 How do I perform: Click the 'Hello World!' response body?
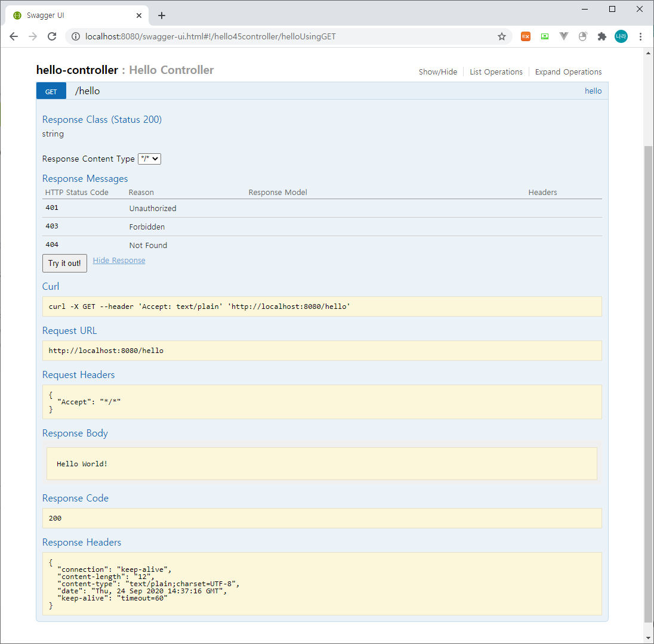pyautogui.click(x=82, y=464)
